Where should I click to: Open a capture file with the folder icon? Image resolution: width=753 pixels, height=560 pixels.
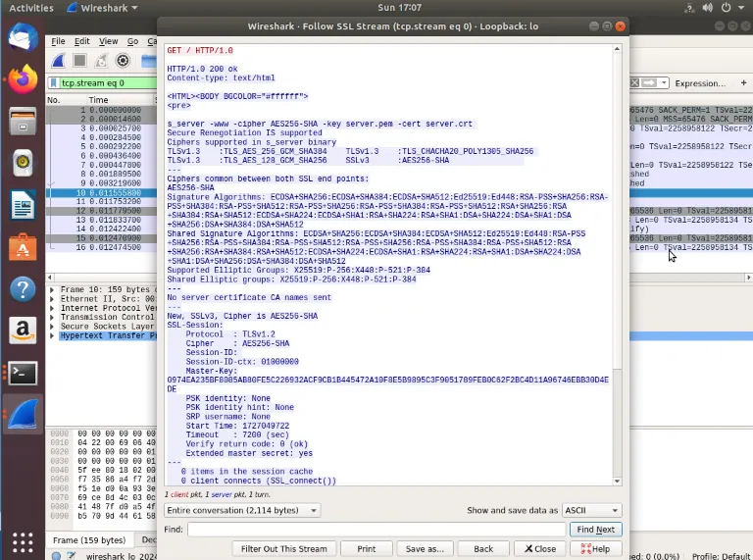[149, 61]
